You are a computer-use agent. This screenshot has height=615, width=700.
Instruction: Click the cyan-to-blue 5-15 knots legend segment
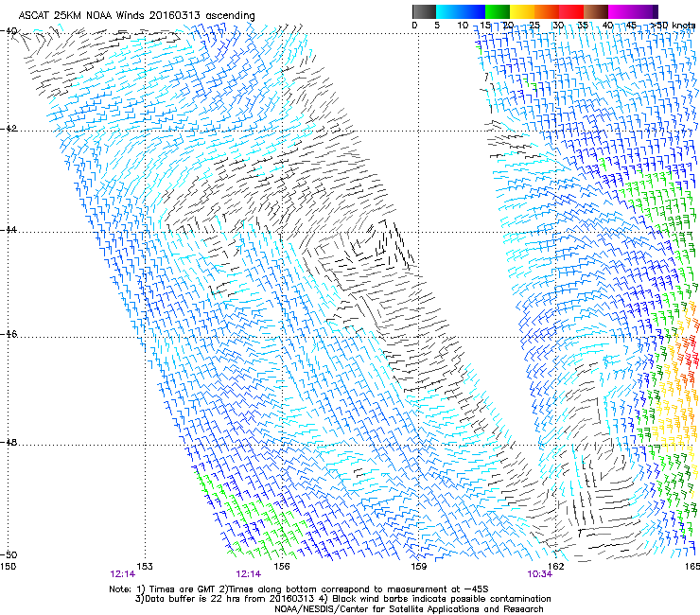click(461, 11)
